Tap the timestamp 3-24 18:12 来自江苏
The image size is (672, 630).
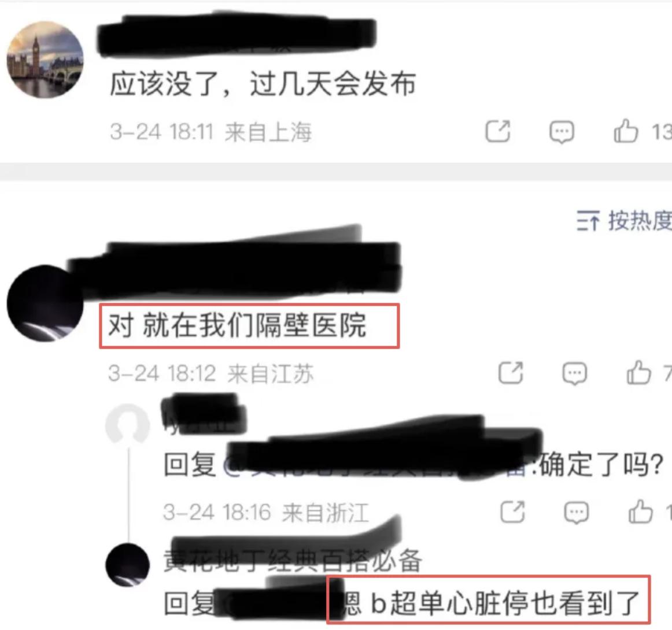211,373
